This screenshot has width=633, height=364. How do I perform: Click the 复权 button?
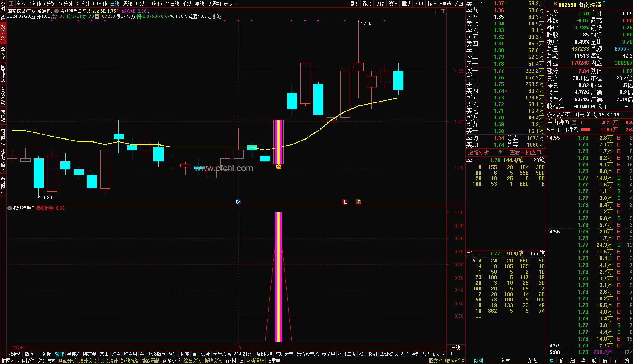[x=354, y=4]
